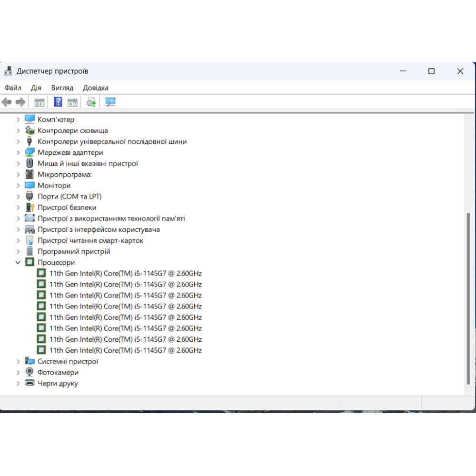
Task: Select the first i5-1145G7 processor entry
Action: [125, 273]
